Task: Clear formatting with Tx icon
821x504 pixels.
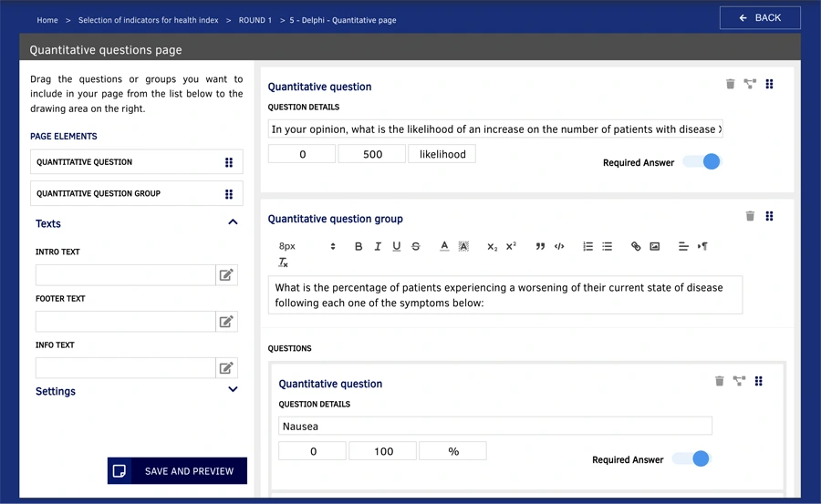Action: 283,262
